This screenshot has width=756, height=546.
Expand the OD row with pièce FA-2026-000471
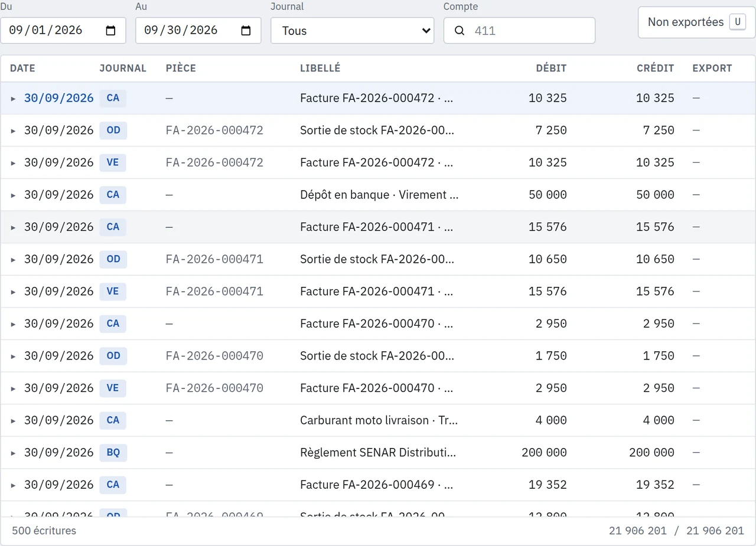[x=14, y=259]
